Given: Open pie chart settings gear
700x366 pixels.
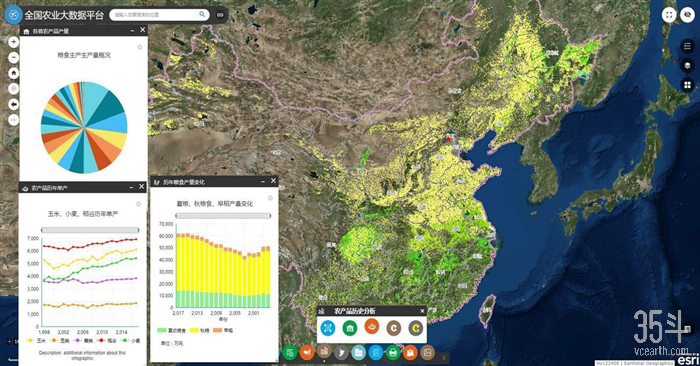Looking at the screenshot, I should (x=139, y=47).
